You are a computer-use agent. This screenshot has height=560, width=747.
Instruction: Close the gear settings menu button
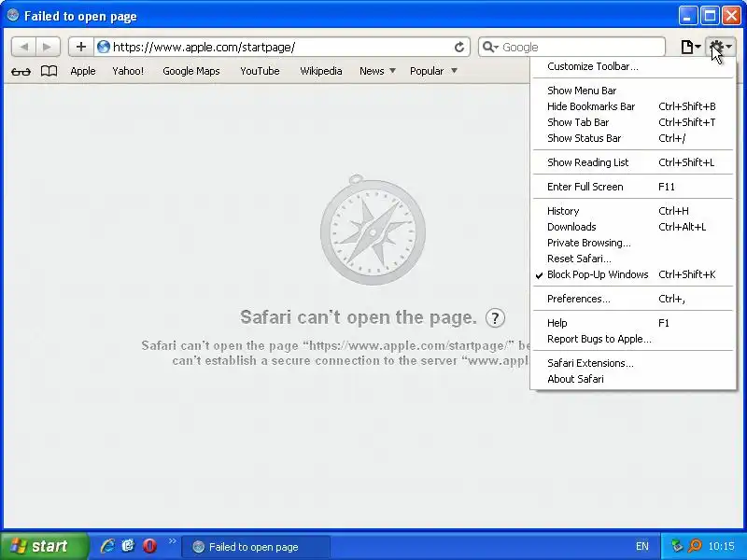click(720, 47)
